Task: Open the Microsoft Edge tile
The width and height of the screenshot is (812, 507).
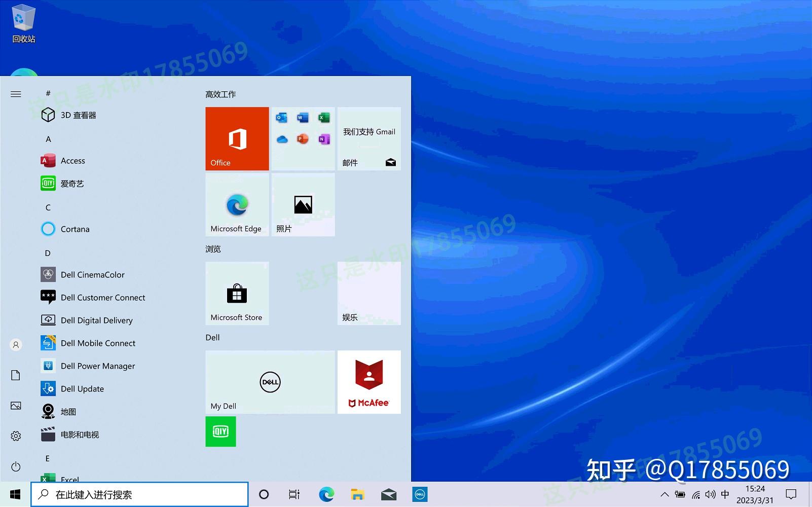Action: (x=237, y=204)
